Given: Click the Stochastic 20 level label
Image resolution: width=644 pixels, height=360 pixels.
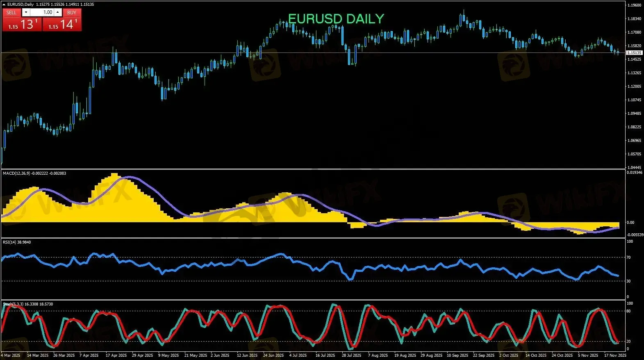Looking at the screenshot, I should pos(629,342).
